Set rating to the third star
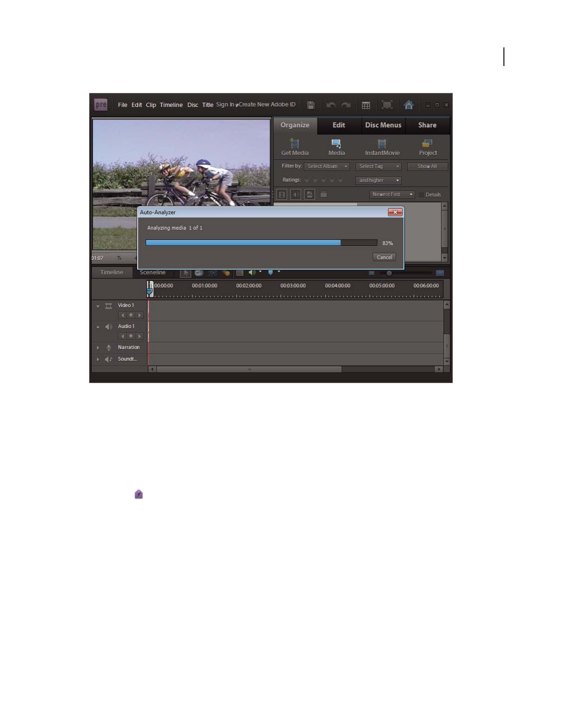Viewport: 569px width, 728px height. tap(324, 180)
